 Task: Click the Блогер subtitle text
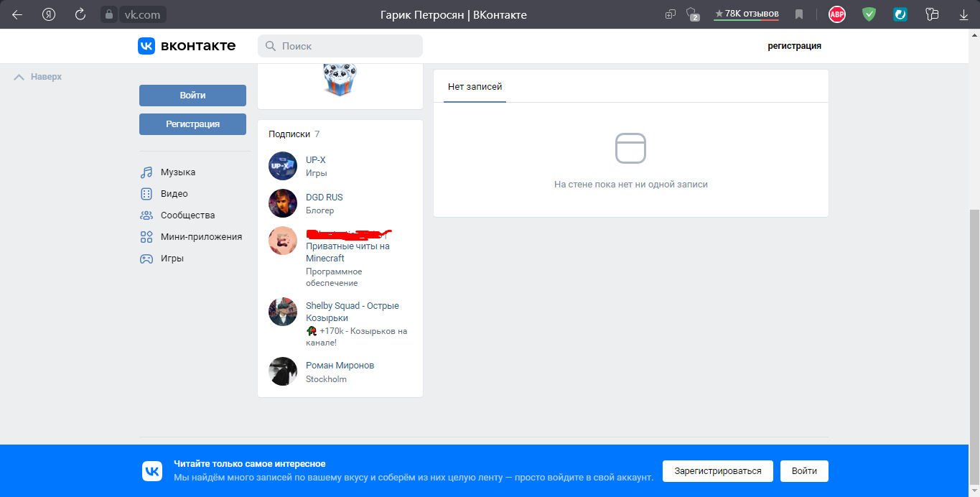point(320,211)
